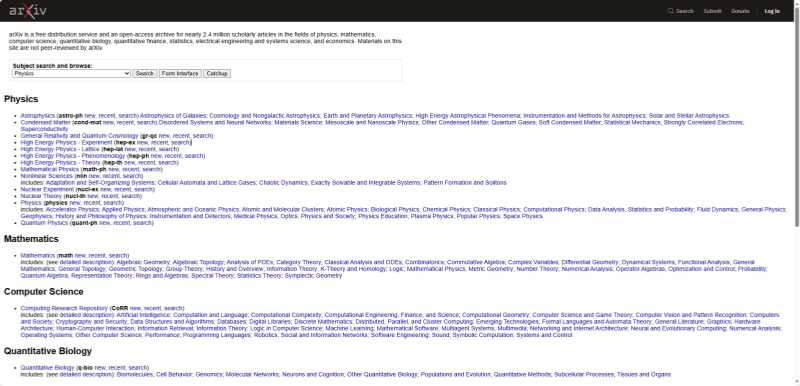Open the Artificial Intelligence link
The height and width of the screenshot is (386, 800).
point(143,315)
